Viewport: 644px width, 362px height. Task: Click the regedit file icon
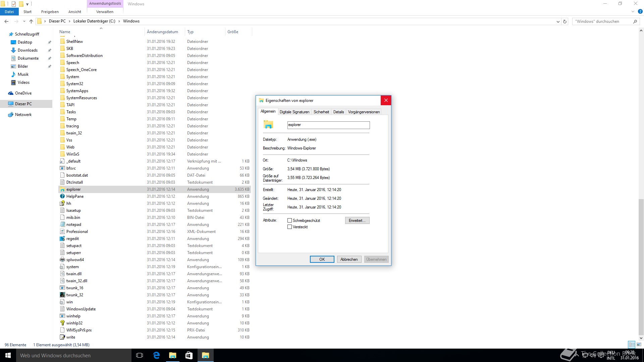pos(62,239)
